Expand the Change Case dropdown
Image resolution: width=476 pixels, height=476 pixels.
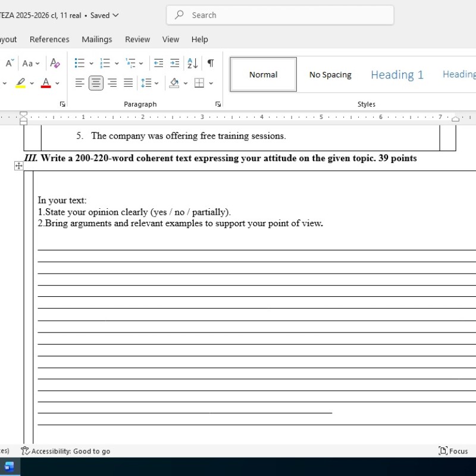[31, 63]
